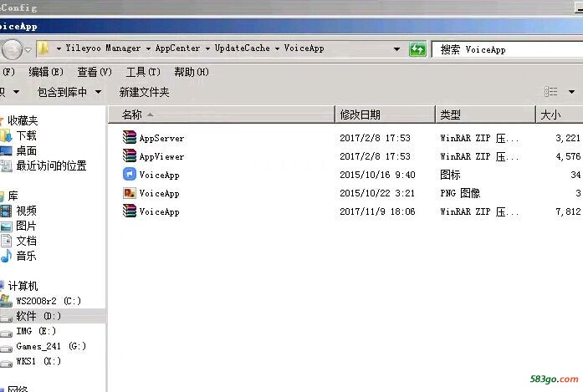Open the 文档 library
583x392 pixels.
26,241
